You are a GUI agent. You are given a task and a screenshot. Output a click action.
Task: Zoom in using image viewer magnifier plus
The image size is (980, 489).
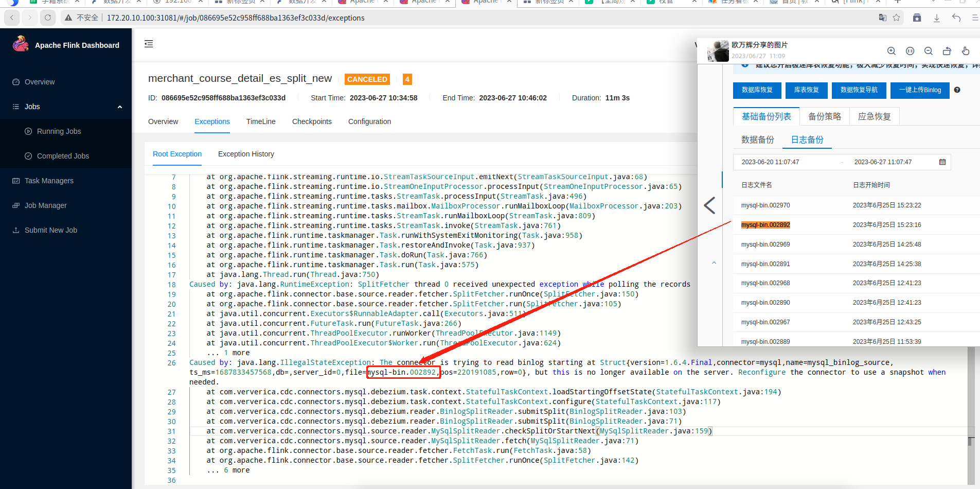pos(892,51)
